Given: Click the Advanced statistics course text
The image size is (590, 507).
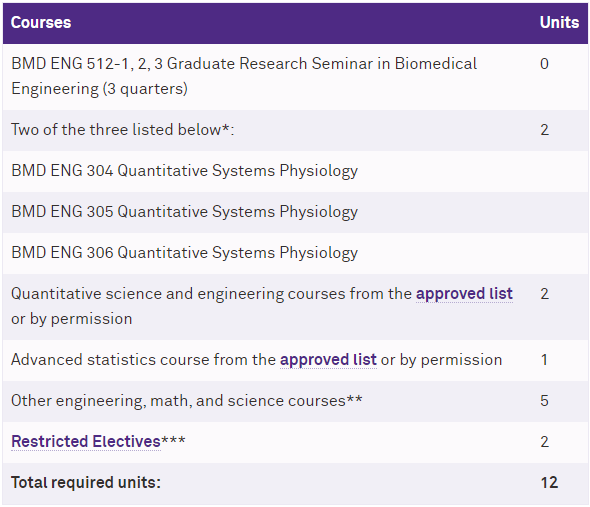Looking at the screenshot, I should [143, 359].
